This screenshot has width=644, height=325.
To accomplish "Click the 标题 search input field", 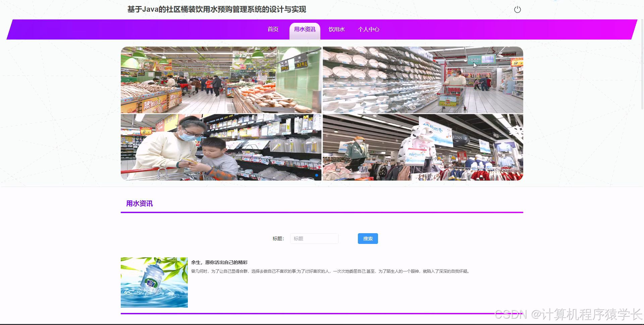I will 314,239.
